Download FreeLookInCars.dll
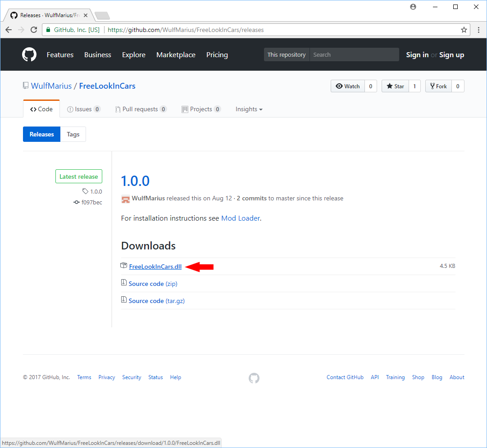Image resolution: width=487 pixels, height=448 pixels. pos(155,267)
